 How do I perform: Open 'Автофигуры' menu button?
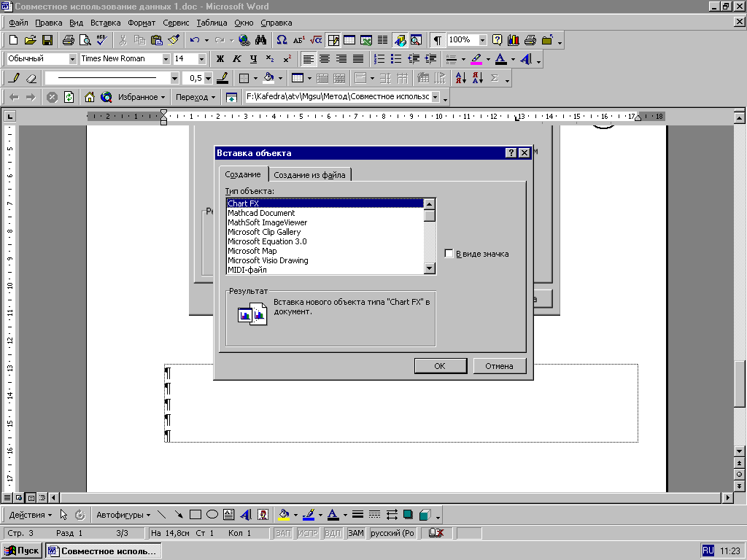(x=123, y=515)
